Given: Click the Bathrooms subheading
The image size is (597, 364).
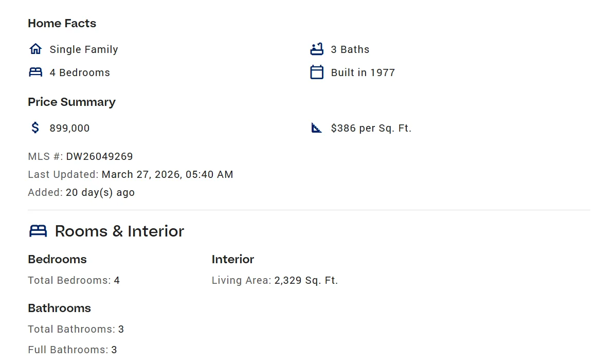Looking at the screenshot, I should [x=59, y=308].
